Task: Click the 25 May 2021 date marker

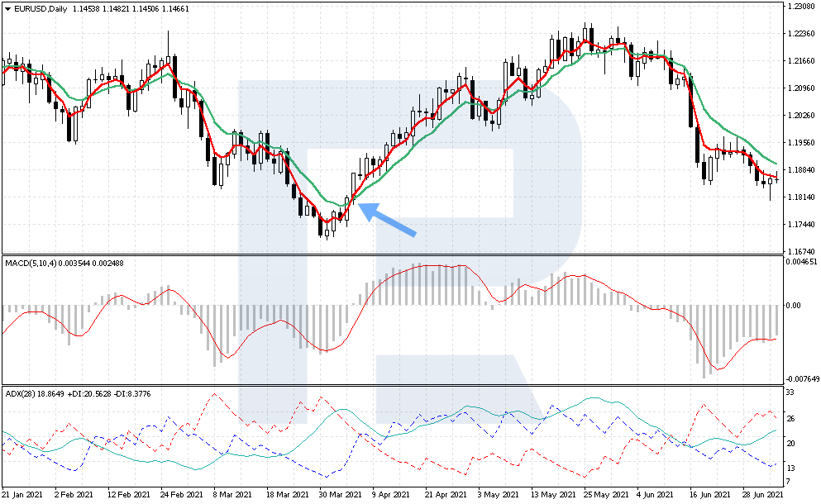Action: (599, 494)
